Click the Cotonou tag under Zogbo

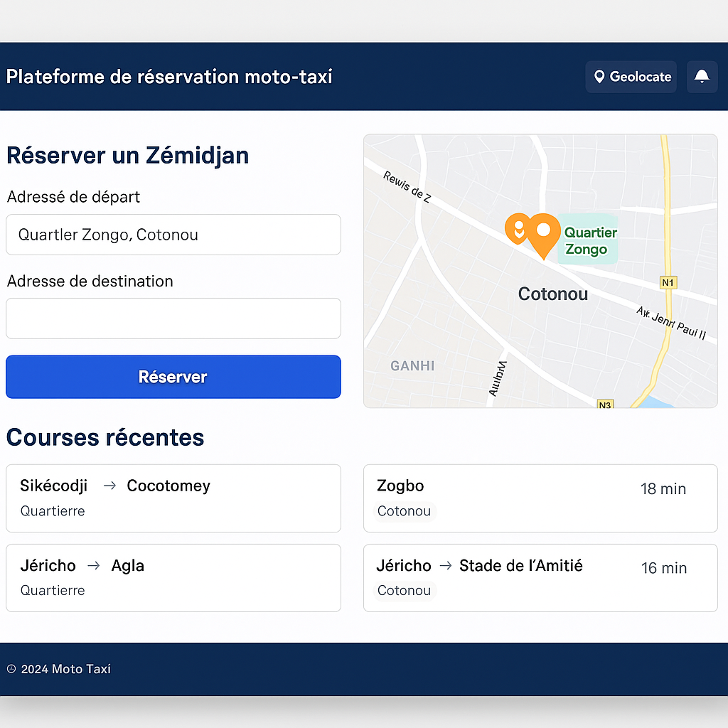pos(405,511)
